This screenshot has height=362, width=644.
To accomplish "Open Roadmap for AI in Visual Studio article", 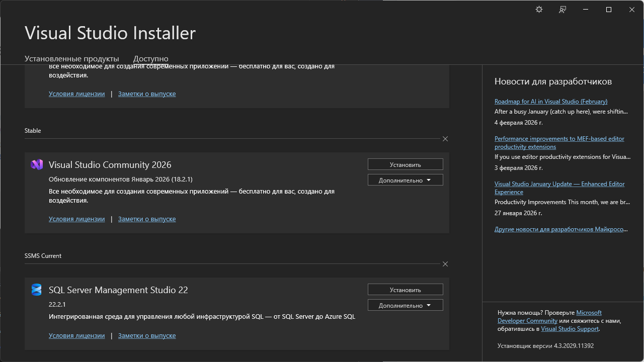I will tap(551, 102).
